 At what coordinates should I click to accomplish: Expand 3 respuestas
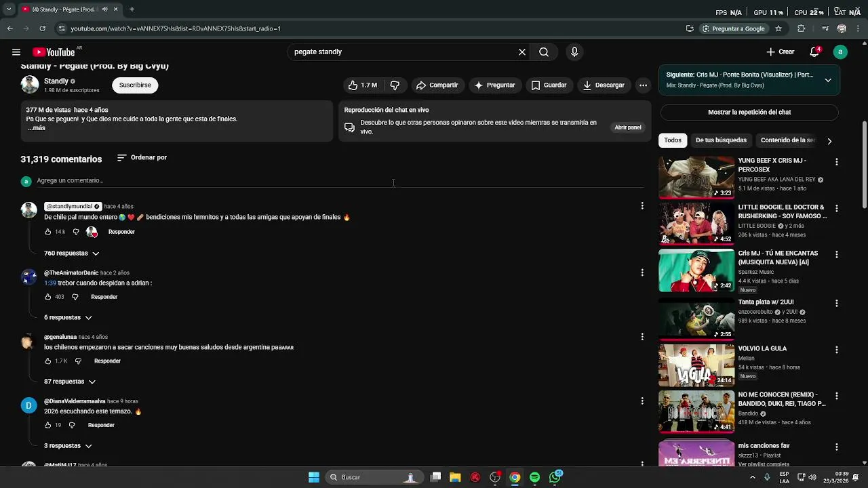tap(68, 446)
